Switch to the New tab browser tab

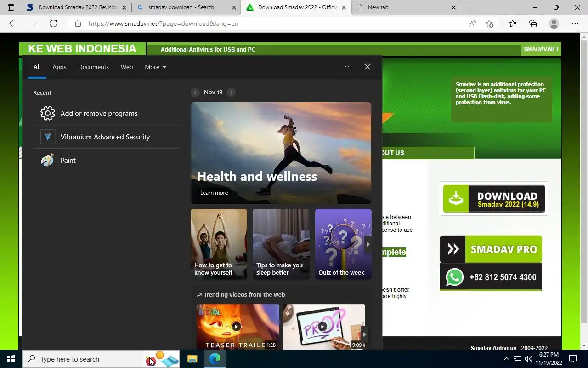(378, 7)
